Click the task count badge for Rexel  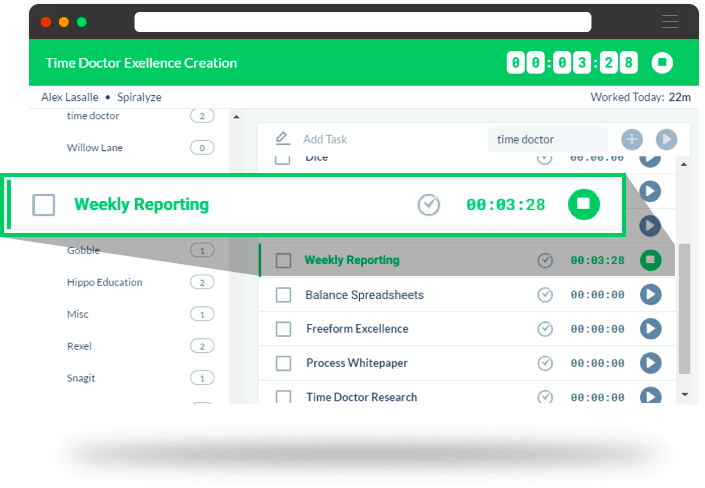click(202, 346)
